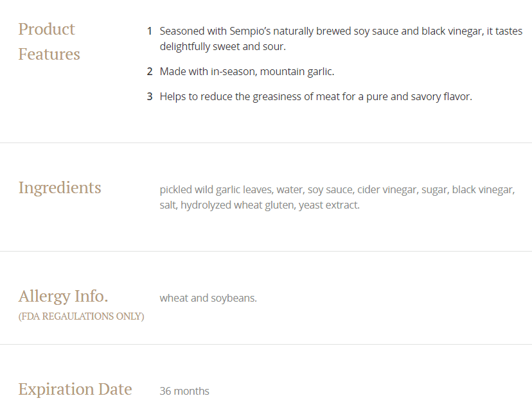
Task: Click the number 1 list marker
Action: (x=150, y=31)
